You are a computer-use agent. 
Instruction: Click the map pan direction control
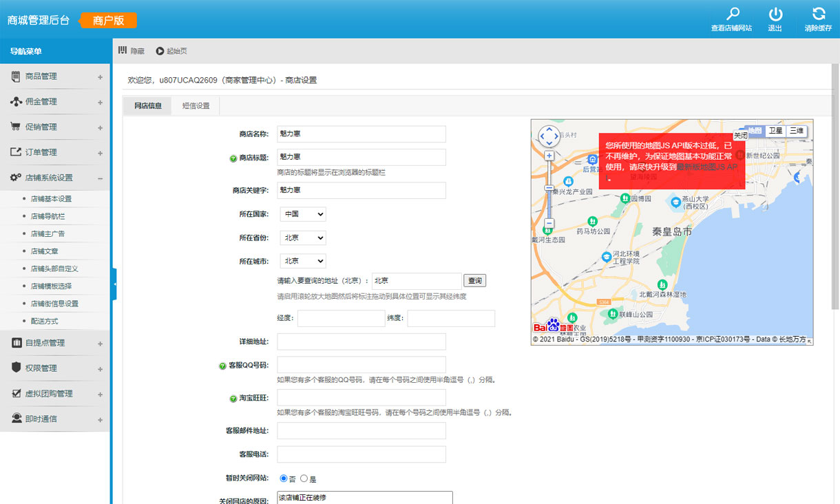pos(549,136)
